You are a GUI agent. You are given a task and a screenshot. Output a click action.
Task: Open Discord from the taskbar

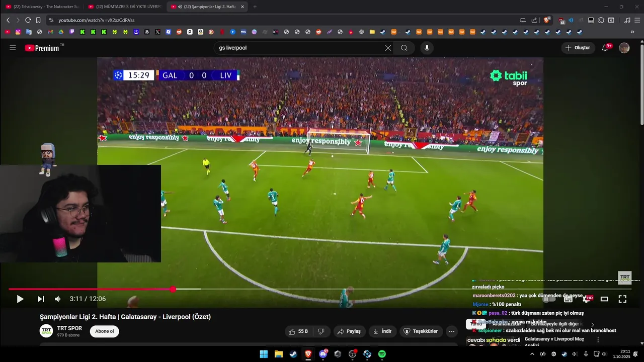323,354
